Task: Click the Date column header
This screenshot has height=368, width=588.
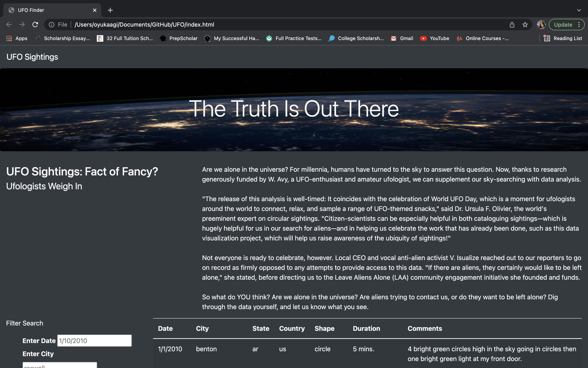Action: tap(165, 328)
